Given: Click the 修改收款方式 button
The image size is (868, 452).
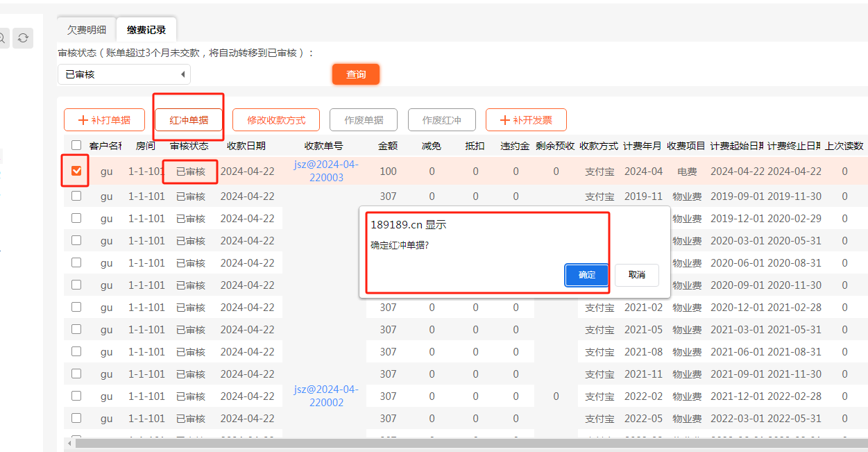Looking at the screenshot, I should pos(276,120).
